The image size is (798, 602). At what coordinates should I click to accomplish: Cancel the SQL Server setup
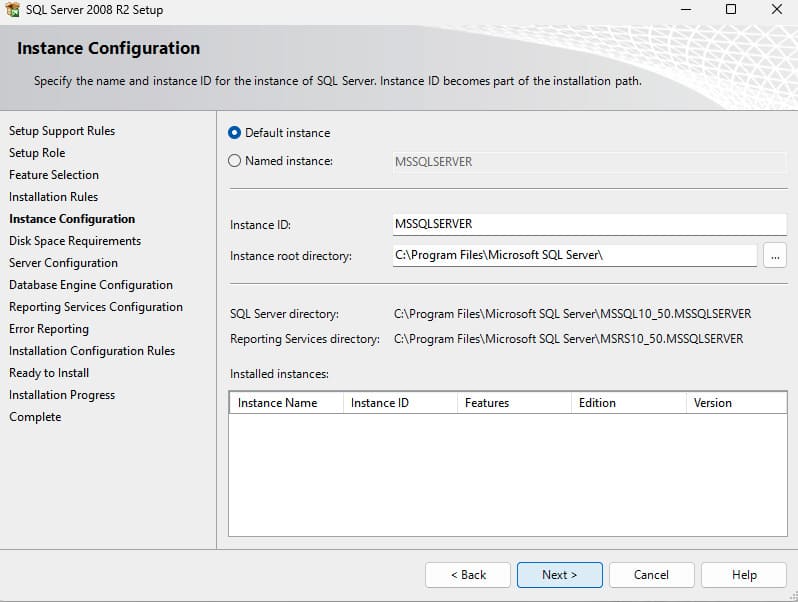[651, 575]
